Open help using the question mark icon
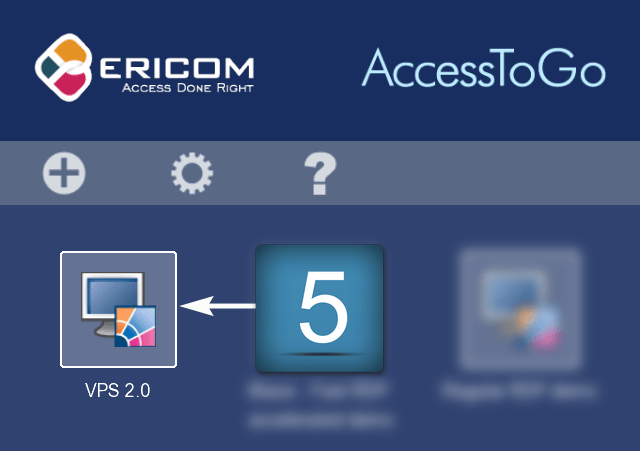The width and height of the screenshot is (640, 451). [x=320, y=173]
